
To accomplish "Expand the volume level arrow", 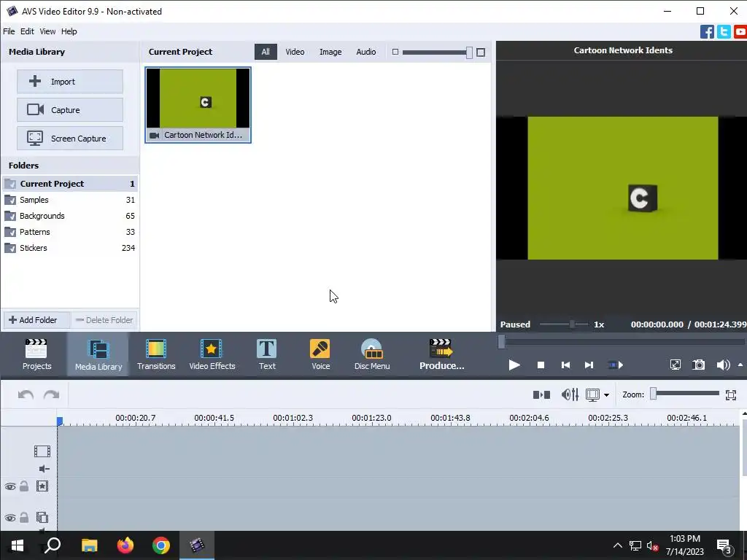I will point(740,365).
